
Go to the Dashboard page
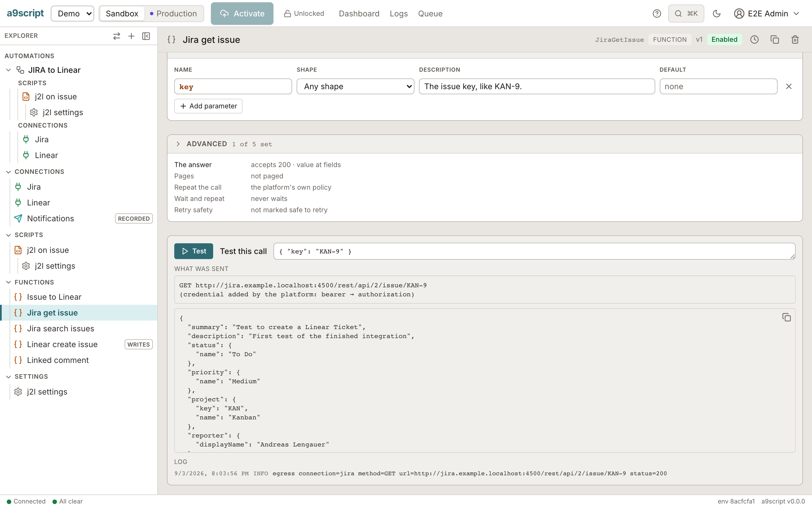[359, 14]
